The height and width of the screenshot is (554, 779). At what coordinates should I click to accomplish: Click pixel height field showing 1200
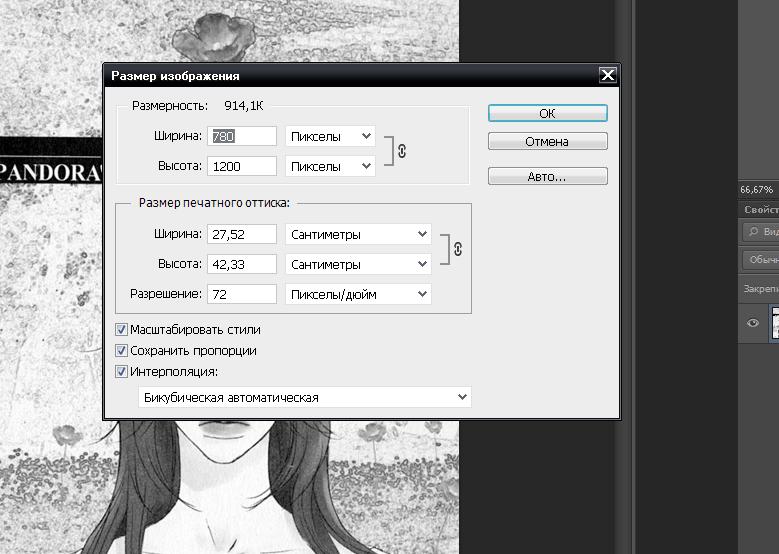click(x=242, y=166)
